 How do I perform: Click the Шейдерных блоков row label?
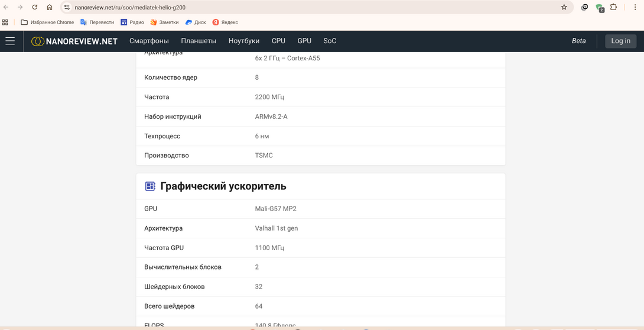point(174,286)
